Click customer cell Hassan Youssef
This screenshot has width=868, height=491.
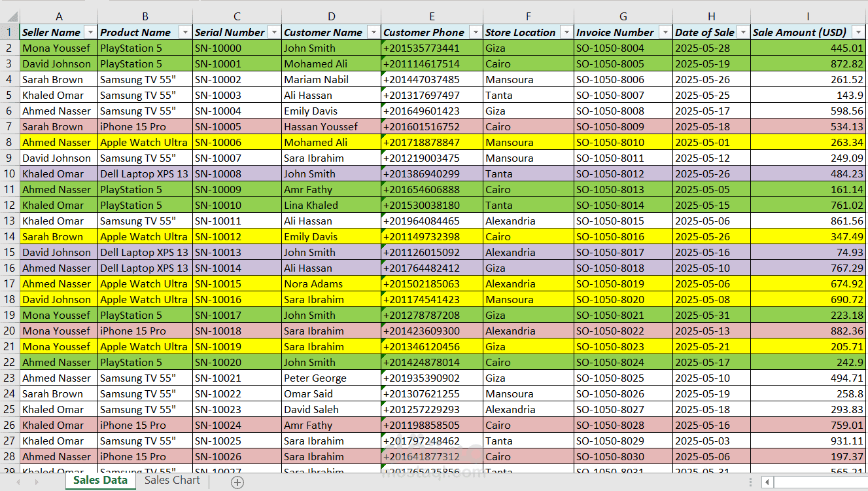[x=332, y=126]
